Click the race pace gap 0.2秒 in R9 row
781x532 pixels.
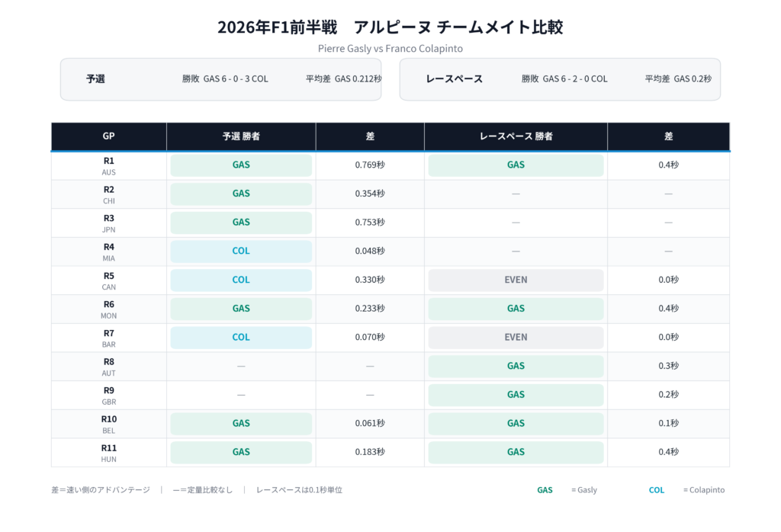(668, 395)
